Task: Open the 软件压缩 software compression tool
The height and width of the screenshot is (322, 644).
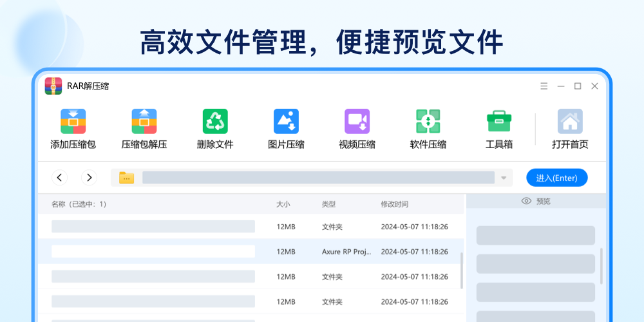Action: pyautogui.click(x=428, y=121)
